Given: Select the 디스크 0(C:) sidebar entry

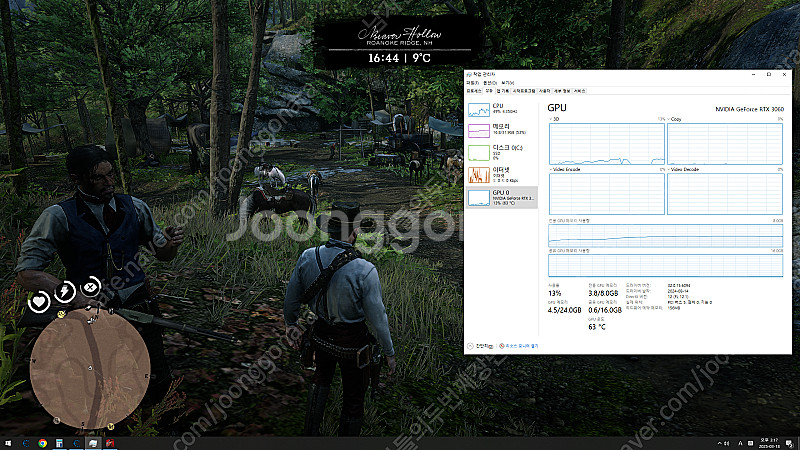Looking at the screenshot, I should [x=502, y=152].
